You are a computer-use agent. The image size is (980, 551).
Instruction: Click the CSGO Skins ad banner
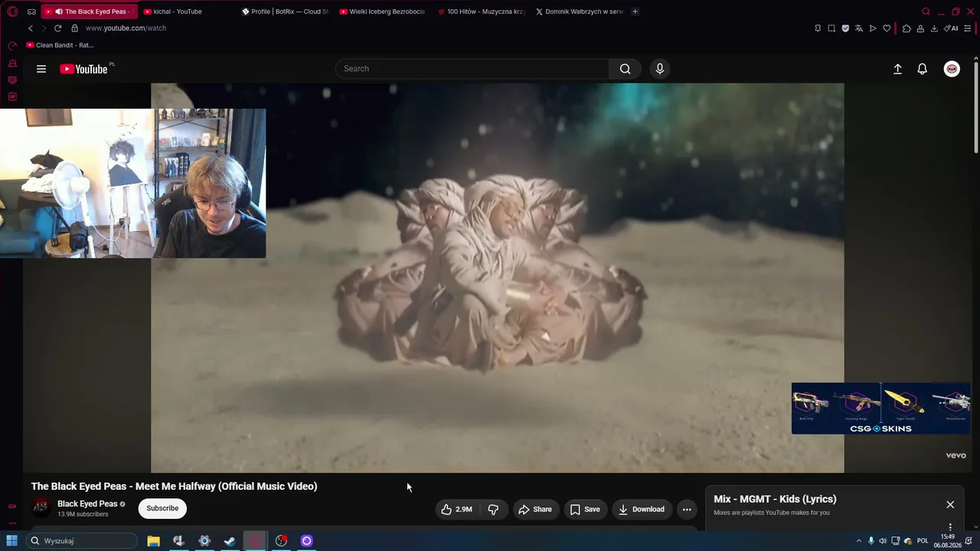880,409
